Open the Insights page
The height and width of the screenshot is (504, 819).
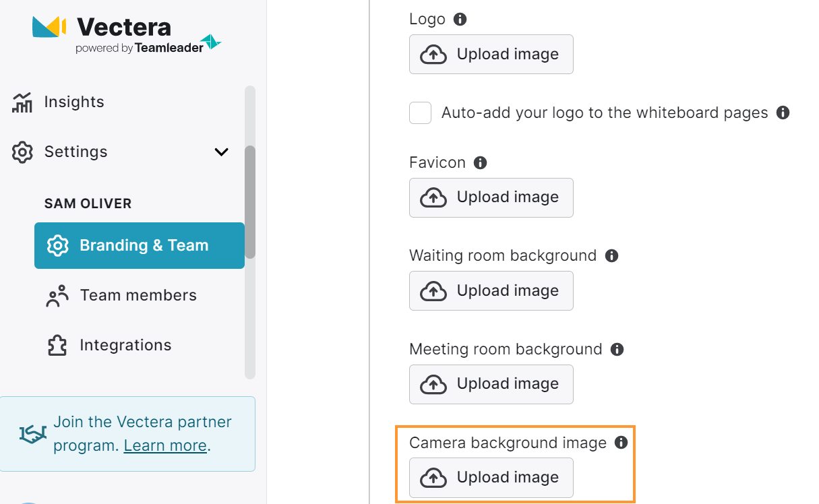click(x=73, y=102)
